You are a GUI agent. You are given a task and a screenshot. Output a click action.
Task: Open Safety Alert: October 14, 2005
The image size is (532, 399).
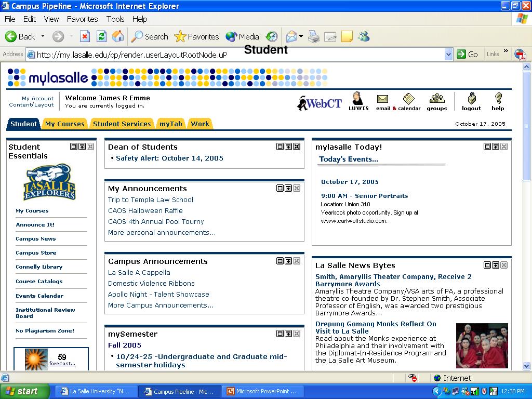[x=170, y=158]
